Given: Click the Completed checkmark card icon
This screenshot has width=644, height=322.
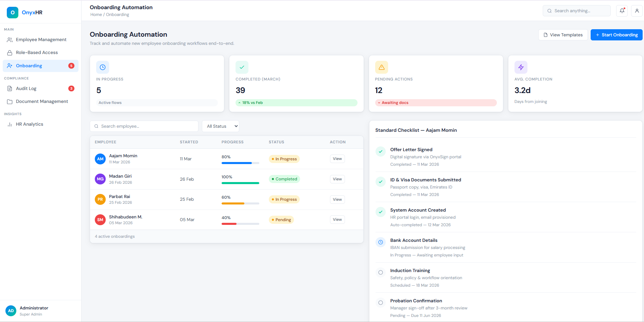Looking at the screenshot, I should [242, 67].
